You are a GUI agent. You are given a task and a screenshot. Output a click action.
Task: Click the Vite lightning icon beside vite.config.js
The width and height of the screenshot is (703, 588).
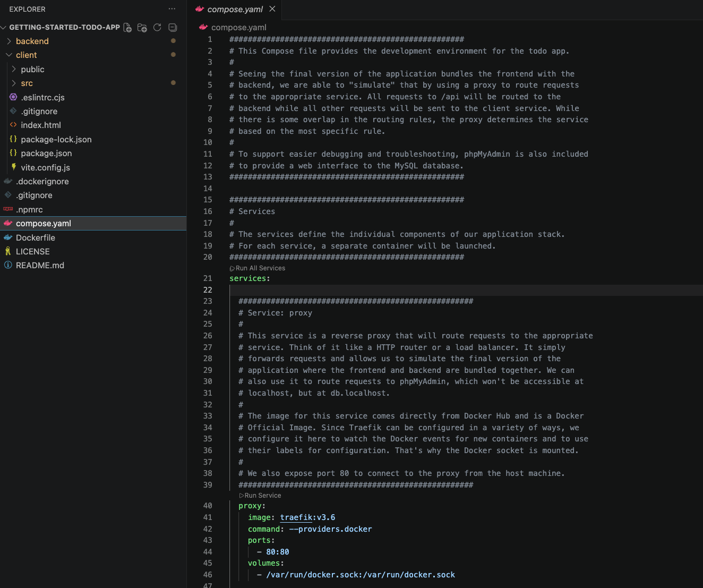pos(13,167)
